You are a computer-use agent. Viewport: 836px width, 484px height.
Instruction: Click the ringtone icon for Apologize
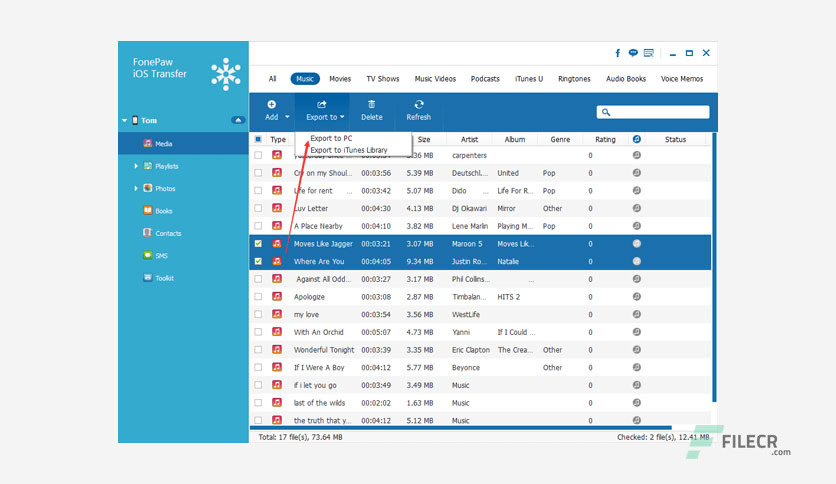637,296
